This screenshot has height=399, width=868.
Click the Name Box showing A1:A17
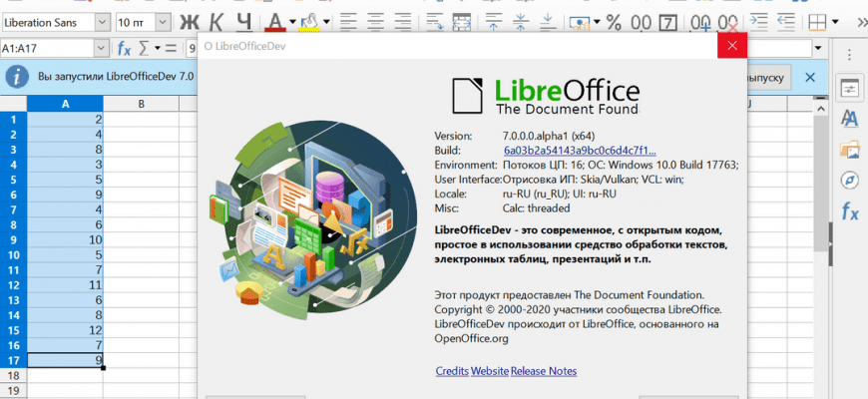(x=48, y=48)
